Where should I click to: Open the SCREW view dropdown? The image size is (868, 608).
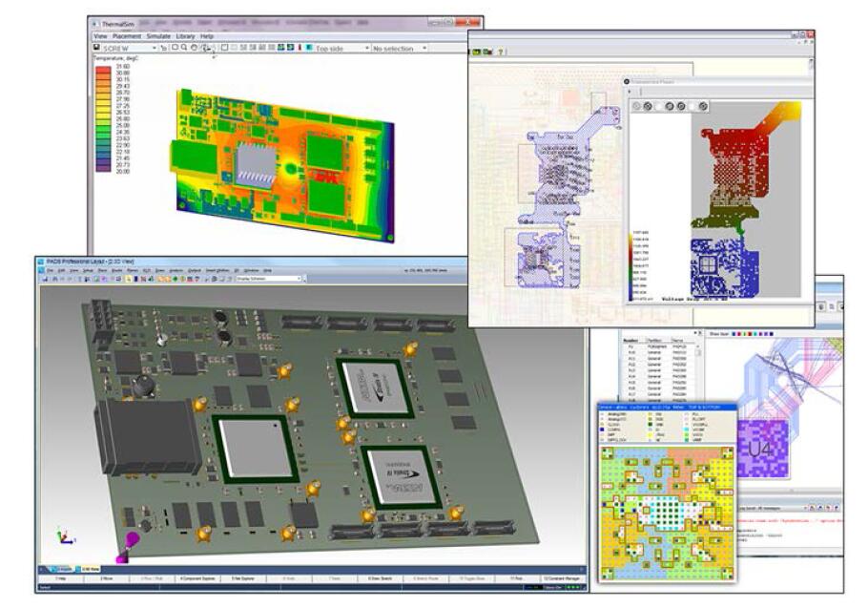coord(155,48)
